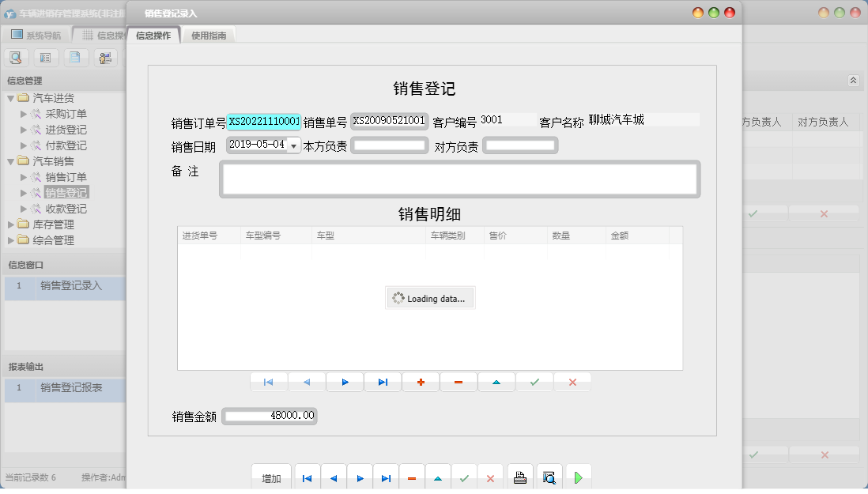Open the 销售日期 date picker dropdown
The image size is (868, 494).
pos(294,145)
